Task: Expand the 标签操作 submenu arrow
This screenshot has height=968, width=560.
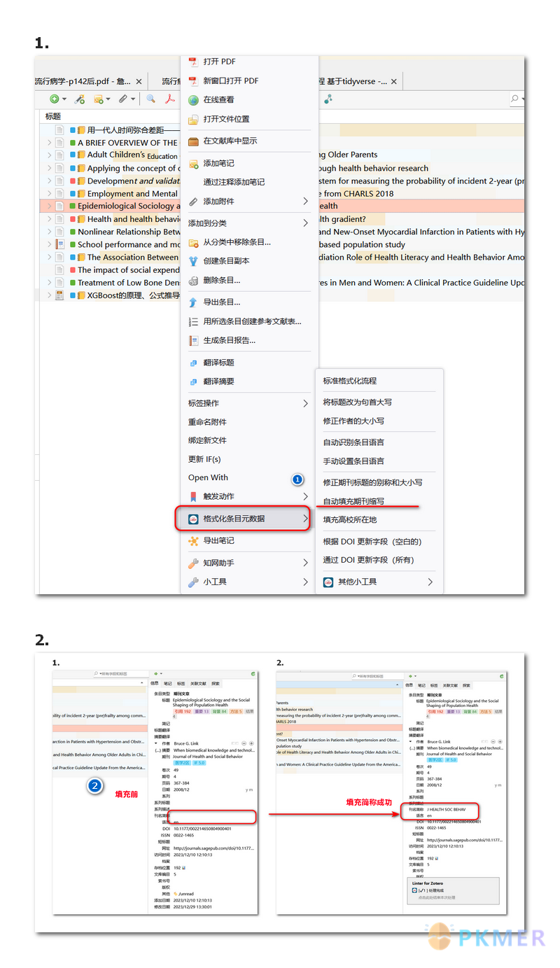Action: coord(305,403)
